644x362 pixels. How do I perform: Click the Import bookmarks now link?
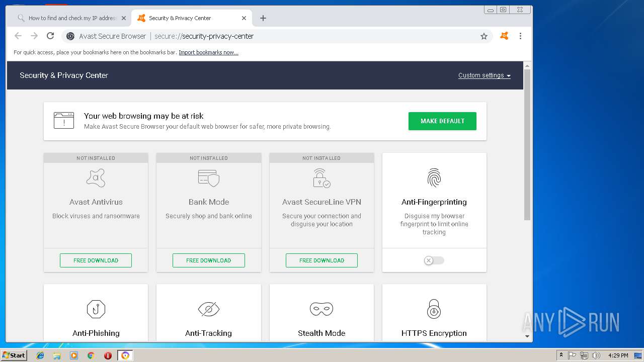click(208, 52)
